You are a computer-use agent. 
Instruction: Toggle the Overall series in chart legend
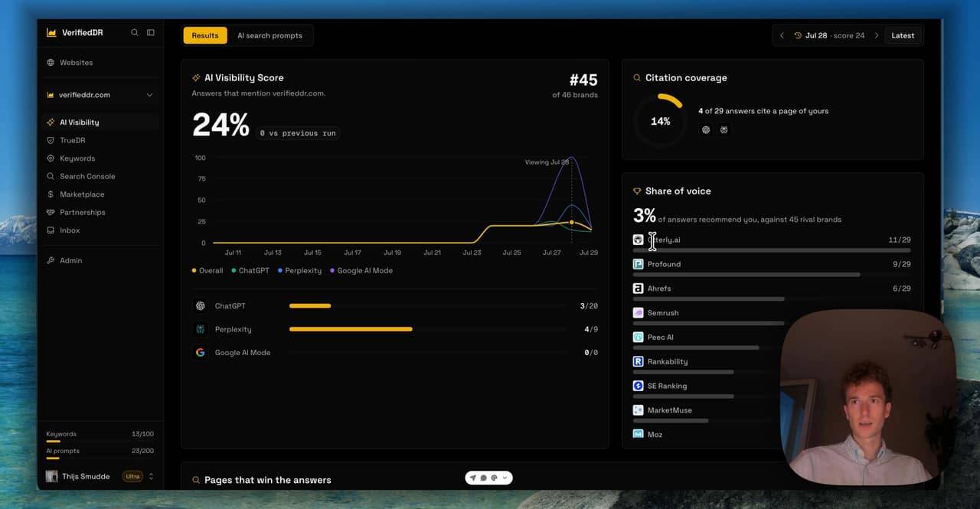tap(207, 271)
